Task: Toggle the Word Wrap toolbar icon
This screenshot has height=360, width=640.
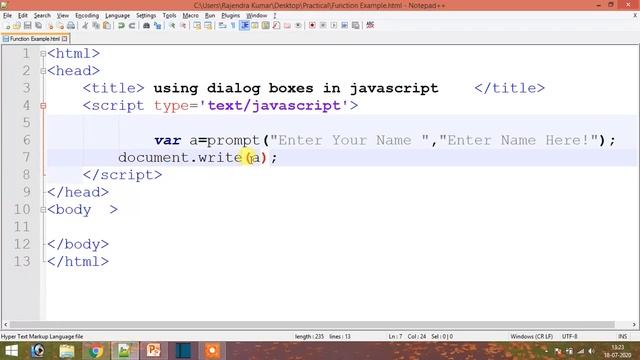Action: pos(222,25)
